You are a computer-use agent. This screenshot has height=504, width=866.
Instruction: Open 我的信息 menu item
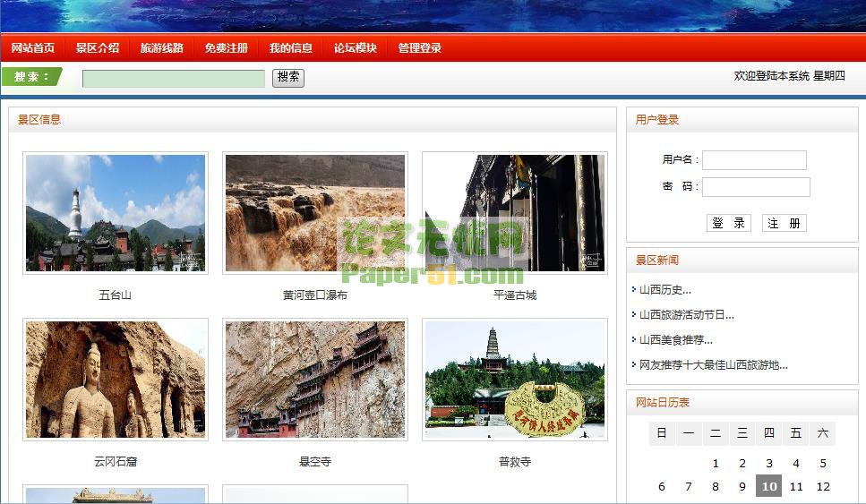290,48
